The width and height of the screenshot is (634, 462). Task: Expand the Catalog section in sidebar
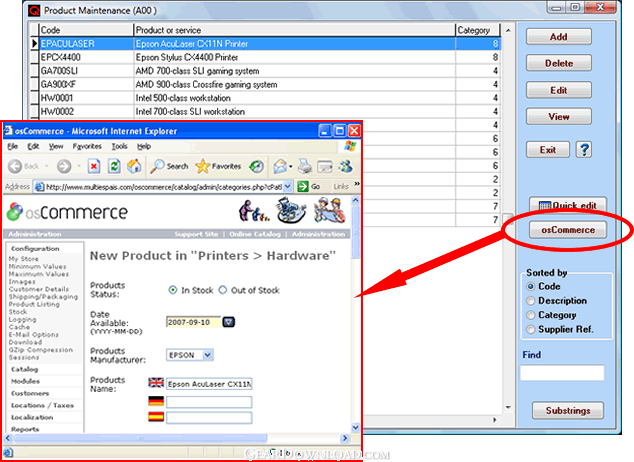(x=24, y=369)
